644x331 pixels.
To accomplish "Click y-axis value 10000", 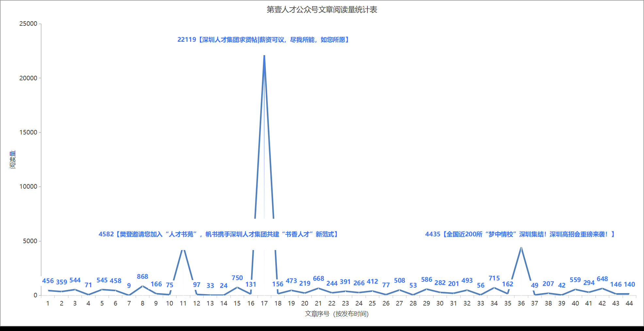I will (x=28, y=186).
